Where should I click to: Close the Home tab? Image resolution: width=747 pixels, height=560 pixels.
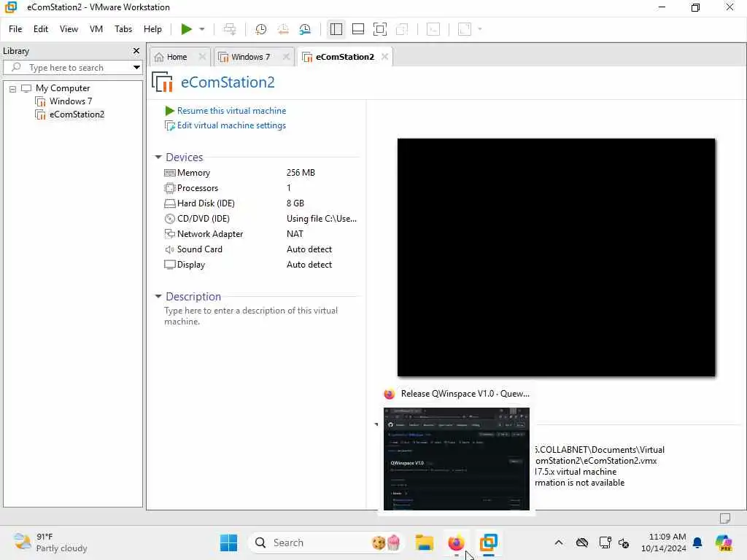point(202,57)
